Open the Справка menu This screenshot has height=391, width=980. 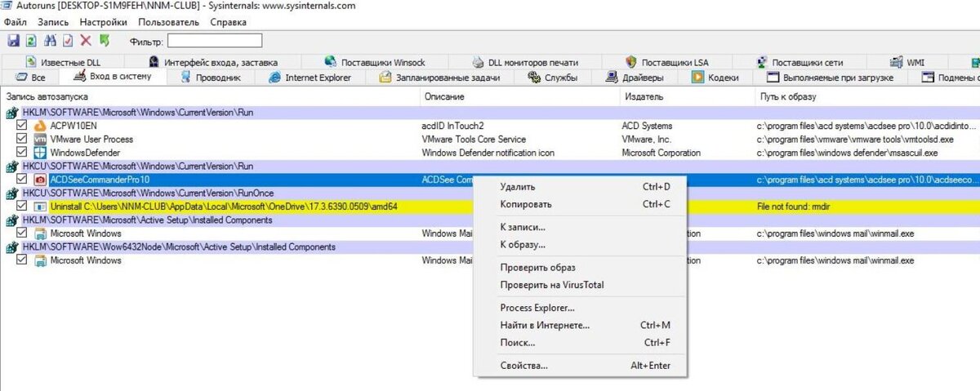tap(228, 22)
